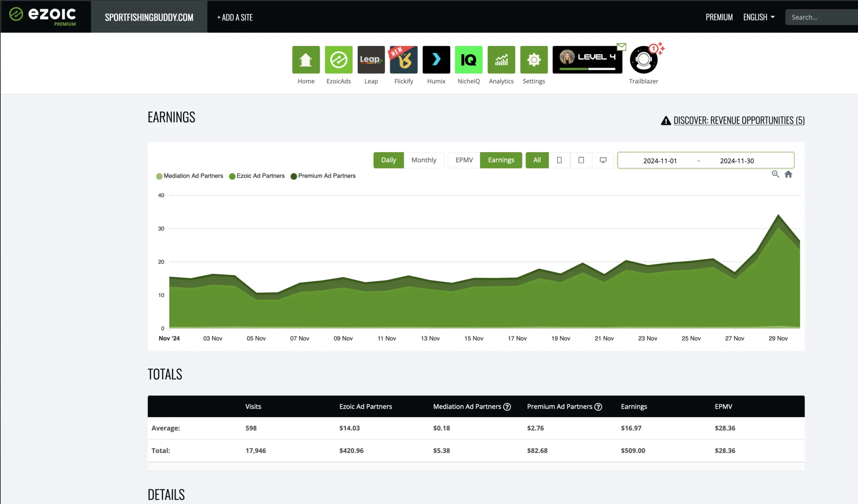Click PREMIUM in the top bar
This screenshot has width=858, height=504.
(719, 17)
